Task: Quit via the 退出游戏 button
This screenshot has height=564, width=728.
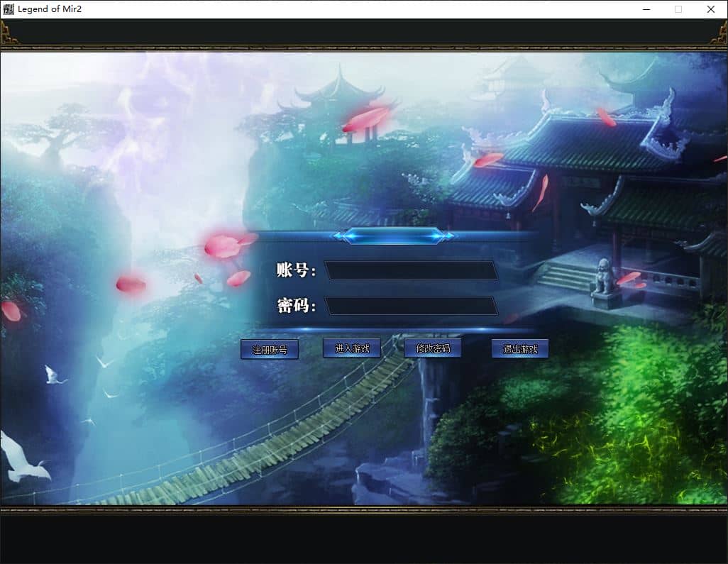Action: click(x=520, y=348)
